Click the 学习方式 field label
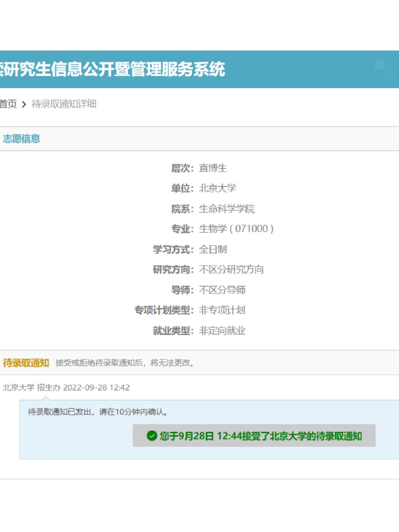The height and width of the screenshot is (532, 399). (173, 249)
